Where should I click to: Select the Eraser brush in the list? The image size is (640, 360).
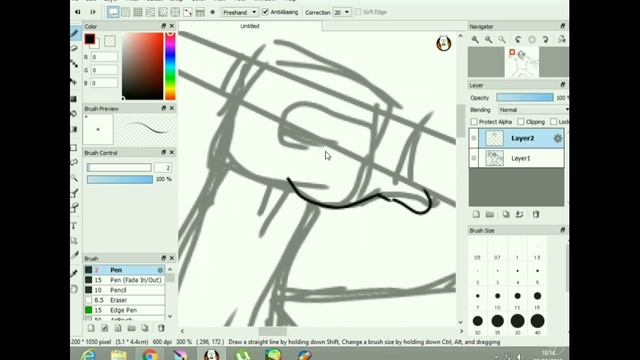coord(124,300)
